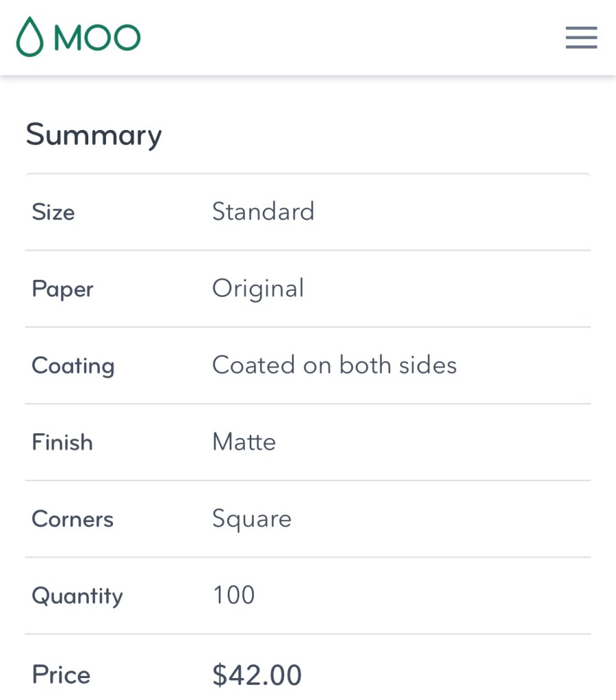Click the empty header area between logo and menu
This screenshot has height=700, width=616.
pos(342,38)
